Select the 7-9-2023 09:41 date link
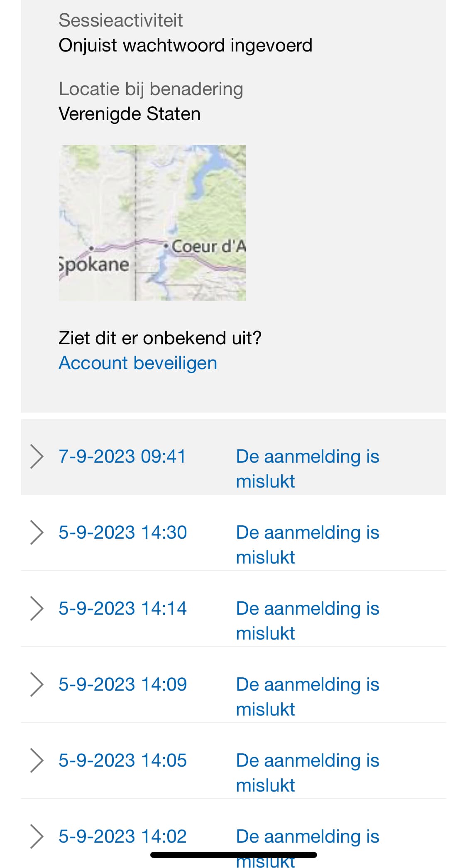 [122, 456]
